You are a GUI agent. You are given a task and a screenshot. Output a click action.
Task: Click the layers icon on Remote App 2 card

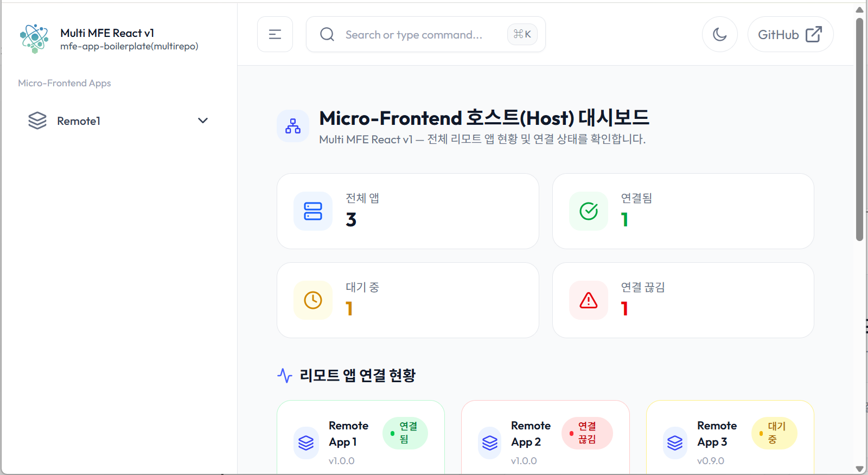tap(490, 442)
